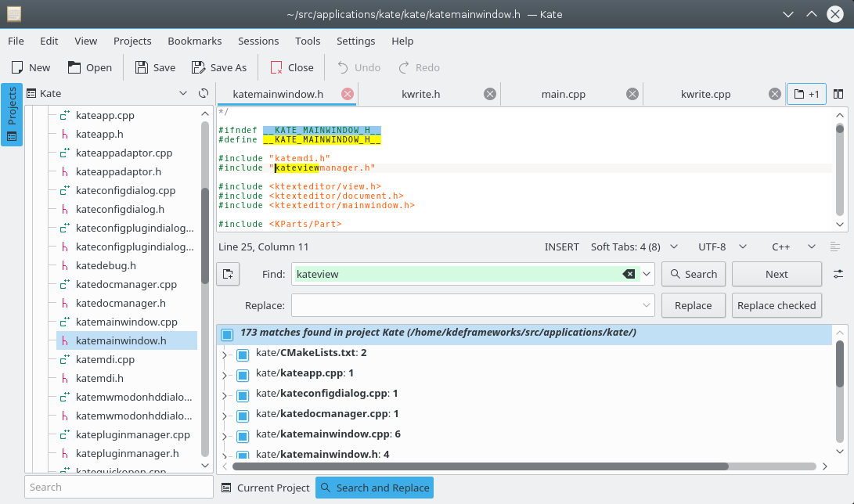The height and width of the screenshot is (504, 854).
Task: Close the kwrite.h tab with its X
Action: click(490, 94)
